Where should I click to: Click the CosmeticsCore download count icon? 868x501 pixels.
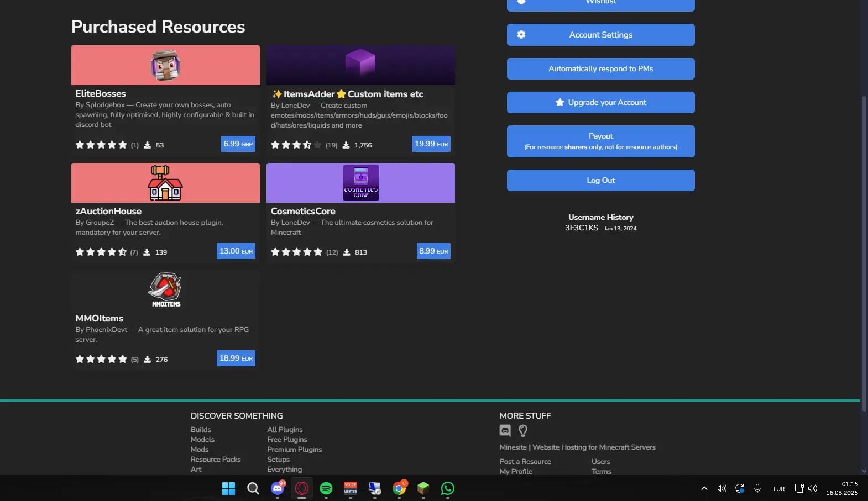coord(347,252)
